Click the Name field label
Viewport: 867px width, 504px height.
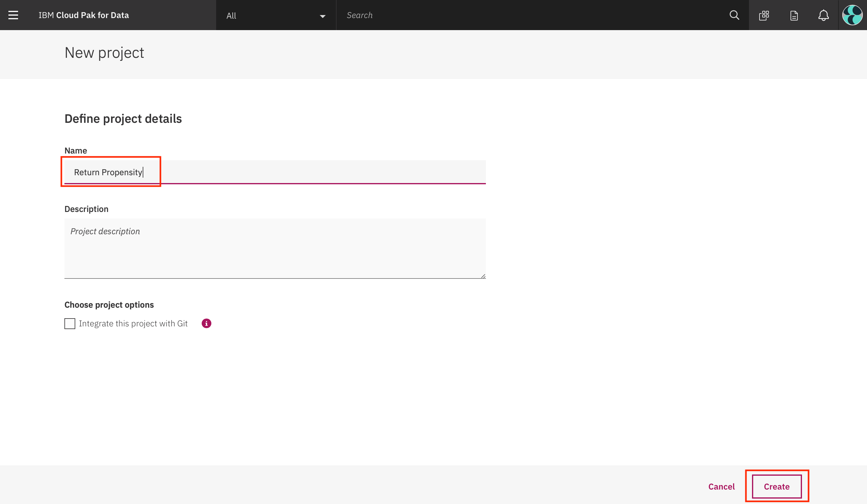[x=76, y=150]
